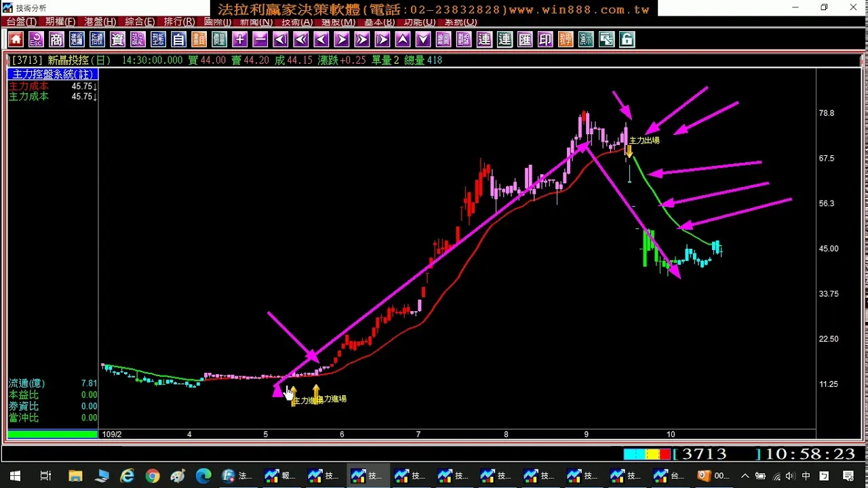Click the 本益比 info row

pyautogui.click(x=53, y=394)
